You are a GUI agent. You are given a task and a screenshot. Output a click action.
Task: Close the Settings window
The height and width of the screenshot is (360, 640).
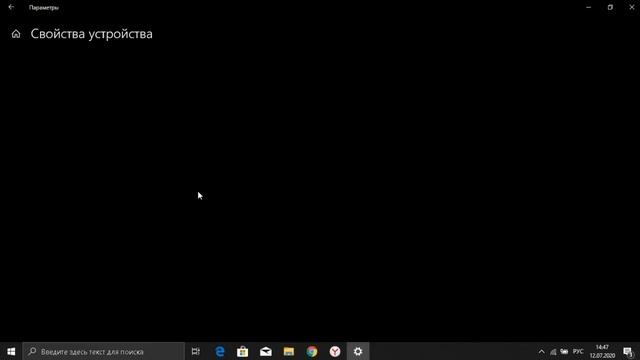click(631, 7)
